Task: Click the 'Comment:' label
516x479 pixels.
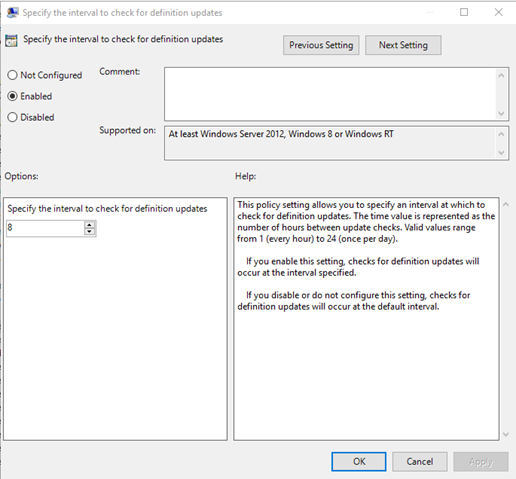Action: (x=120, y=72)
